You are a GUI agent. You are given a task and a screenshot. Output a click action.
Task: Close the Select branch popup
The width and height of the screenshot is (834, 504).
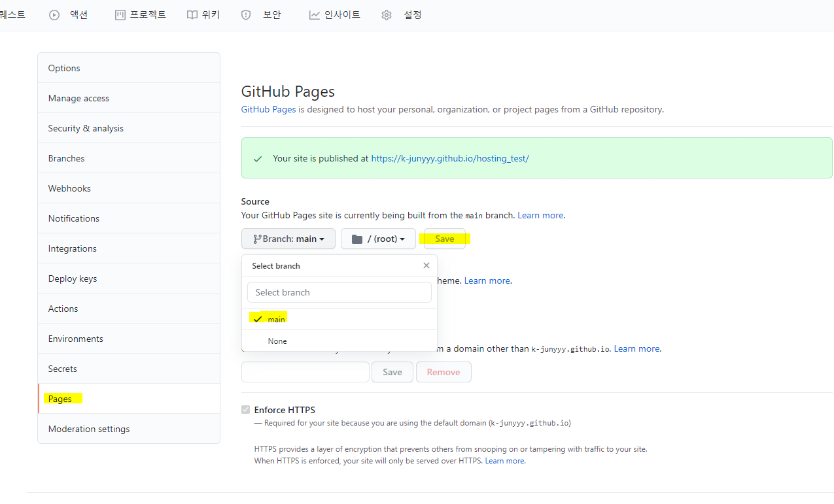pos(426,265)
